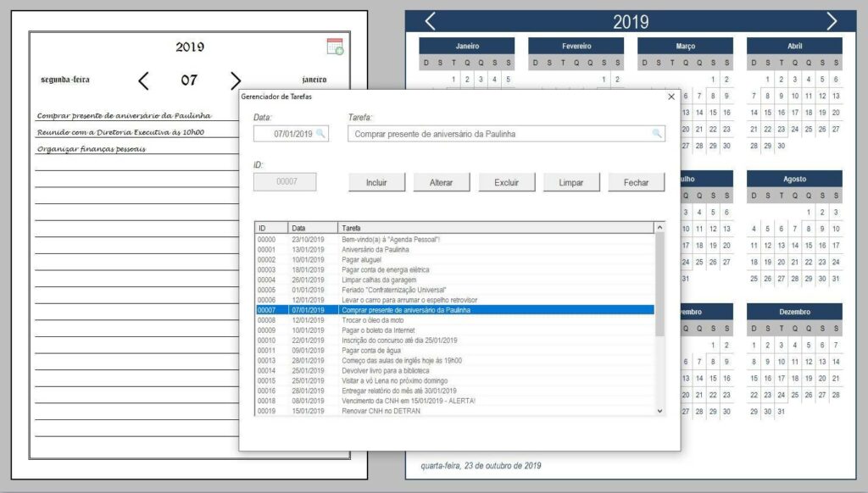
Task: Select row 'Limpar calhas da garagem'
Action: [x=454, y=280]
